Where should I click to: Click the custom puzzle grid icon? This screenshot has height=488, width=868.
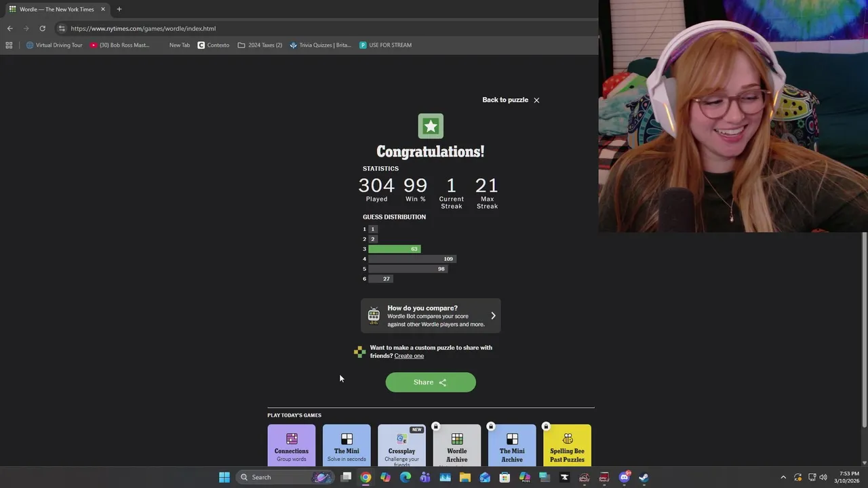359,352
